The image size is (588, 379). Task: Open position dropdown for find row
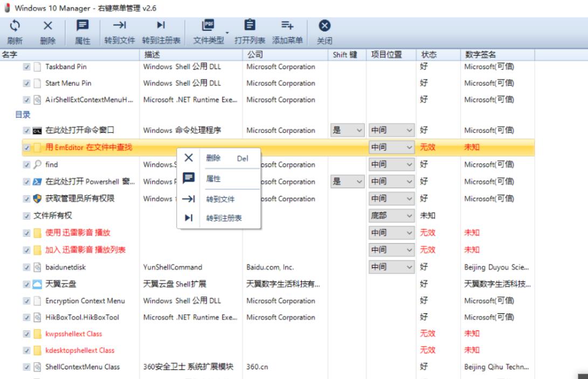pos(391,164)
